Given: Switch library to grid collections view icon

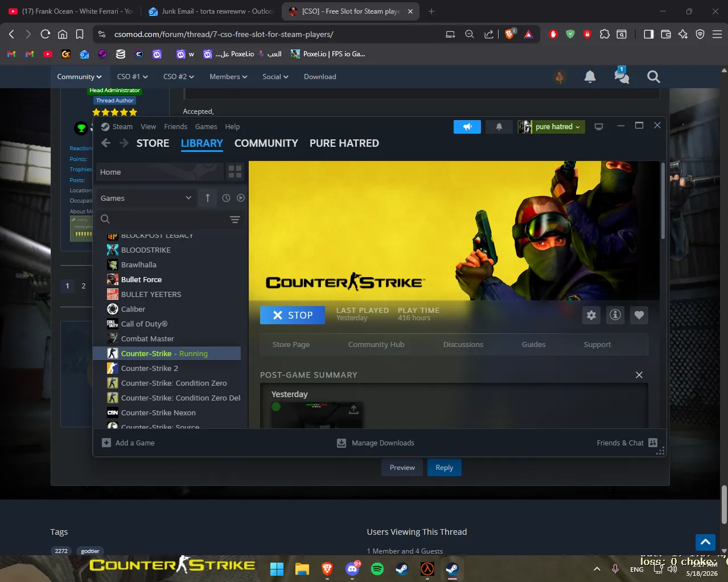Looking at the screenshot, I should [x=235, y=172].
